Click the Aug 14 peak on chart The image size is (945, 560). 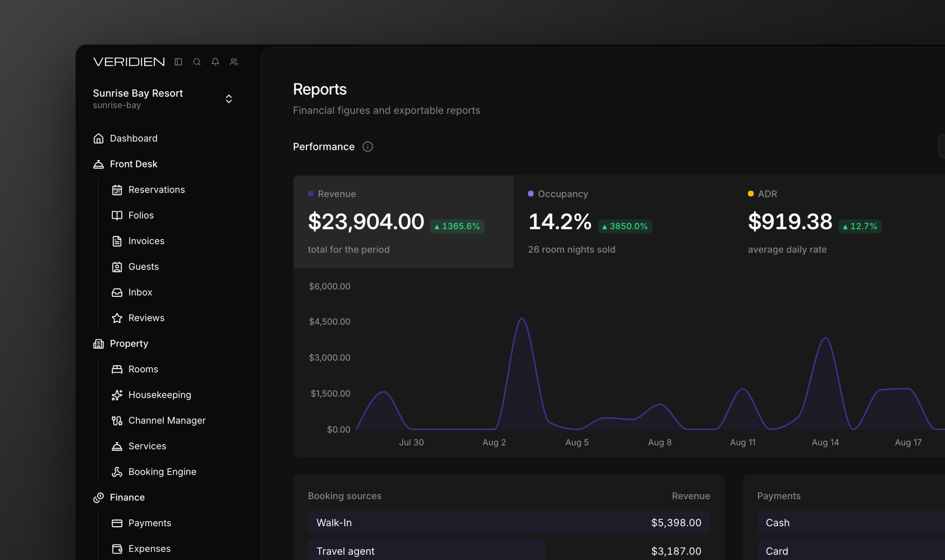pos(825,338)
